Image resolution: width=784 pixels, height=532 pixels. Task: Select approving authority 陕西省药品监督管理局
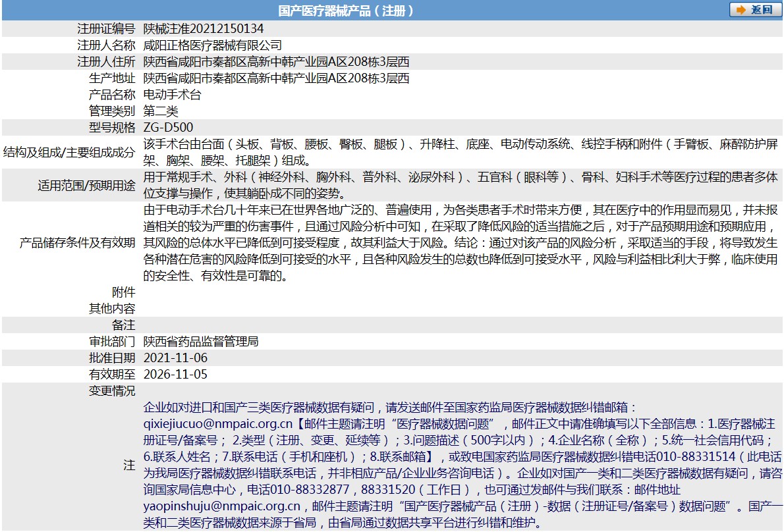(201, 342)
